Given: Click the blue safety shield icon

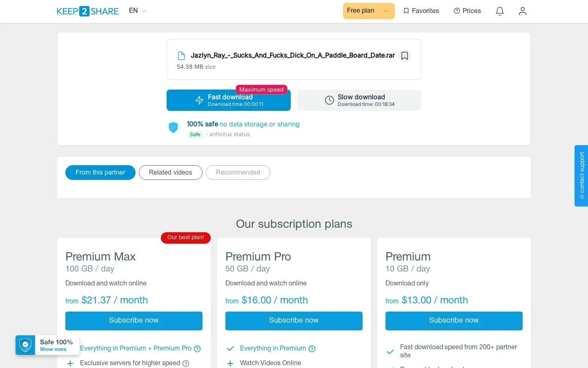Looking at the screenshot, I should point(174,128).
